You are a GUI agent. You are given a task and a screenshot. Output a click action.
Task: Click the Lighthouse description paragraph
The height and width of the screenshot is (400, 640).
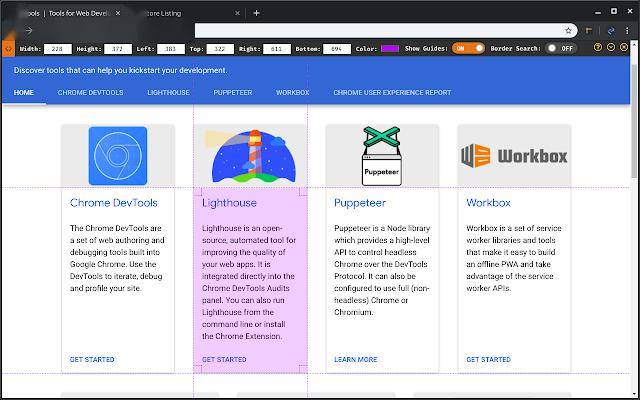249,282
